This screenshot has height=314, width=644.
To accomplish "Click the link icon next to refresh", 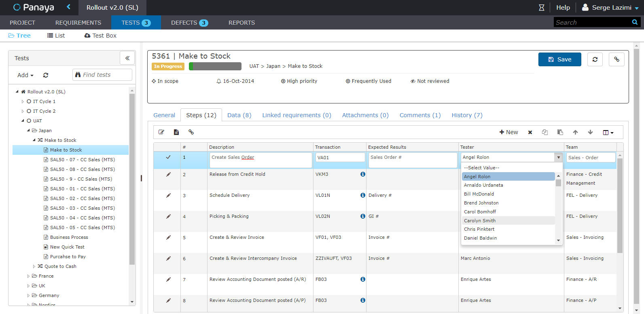I will (x=616, y=59).
